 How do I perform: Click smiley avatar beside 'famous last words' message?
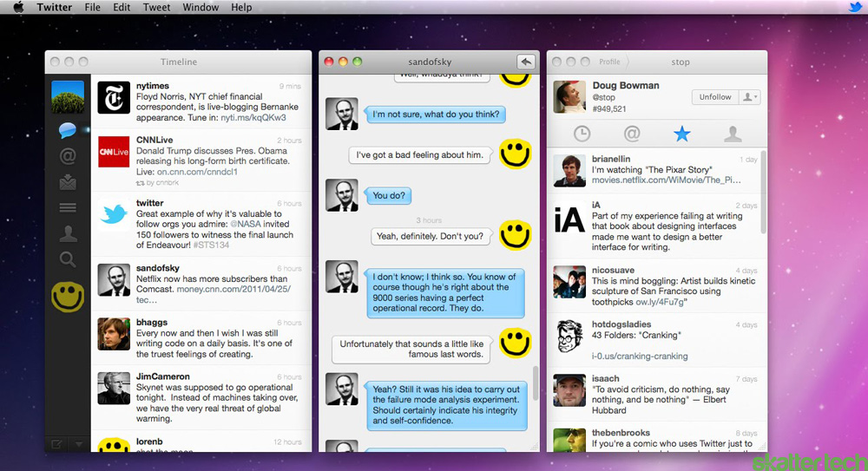[x=515, y=343]
